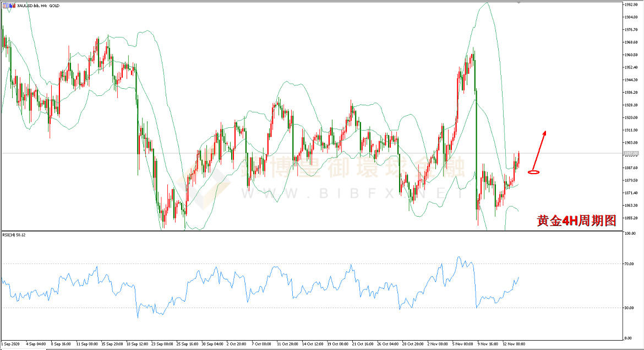Click the 1855.20 price scale label

pos(631,218)
